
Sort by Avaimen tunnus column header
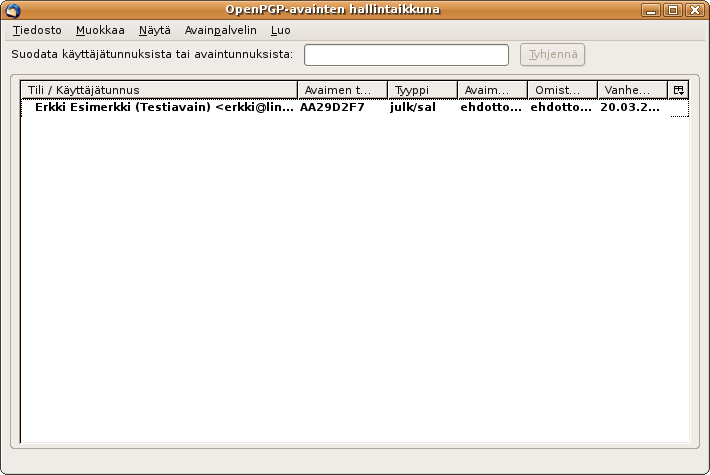[342, 89]
